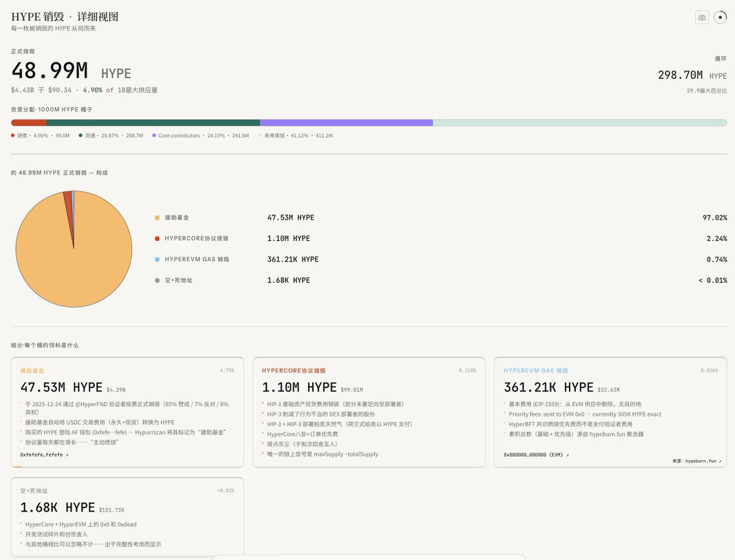Click the purple dot next to Core contributors
Image resolution: width=735 pixels, height=560 pixels.
pos(154,135)
